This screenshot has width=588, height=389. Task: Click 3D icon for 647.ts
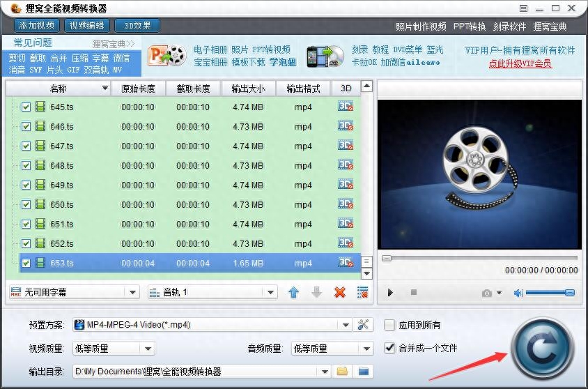(346, 146)
